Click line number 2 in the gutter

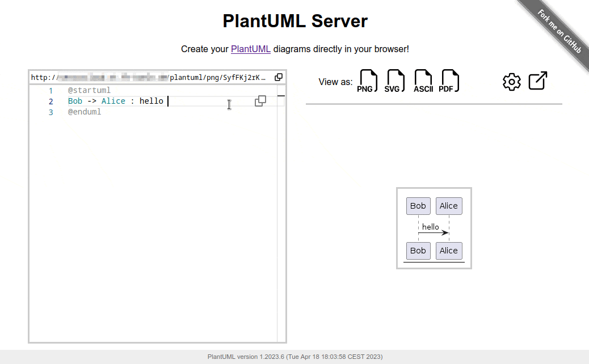pos(51,101)
